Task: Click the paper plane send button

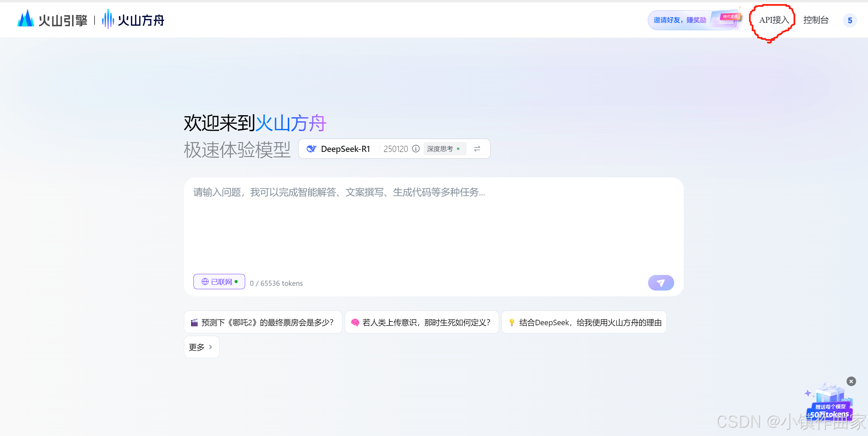Action: pos(661,283)
